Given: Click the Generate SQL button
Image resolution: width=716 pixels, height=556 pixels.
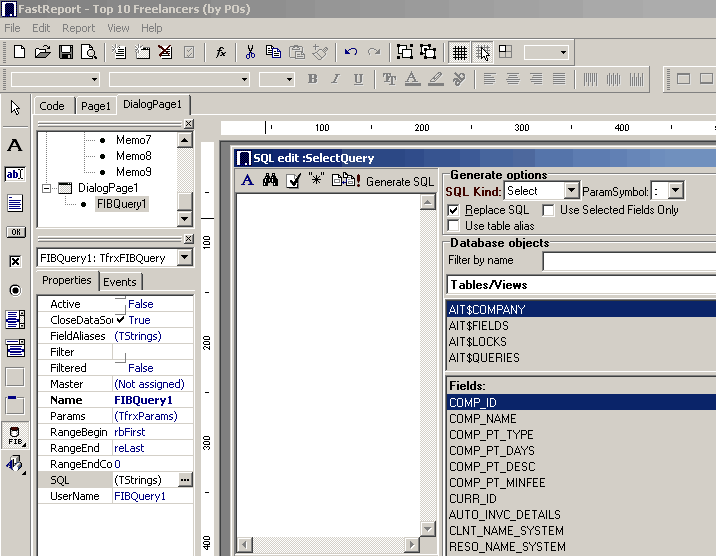Looking at the screenshot, I should tap(400, 182).
